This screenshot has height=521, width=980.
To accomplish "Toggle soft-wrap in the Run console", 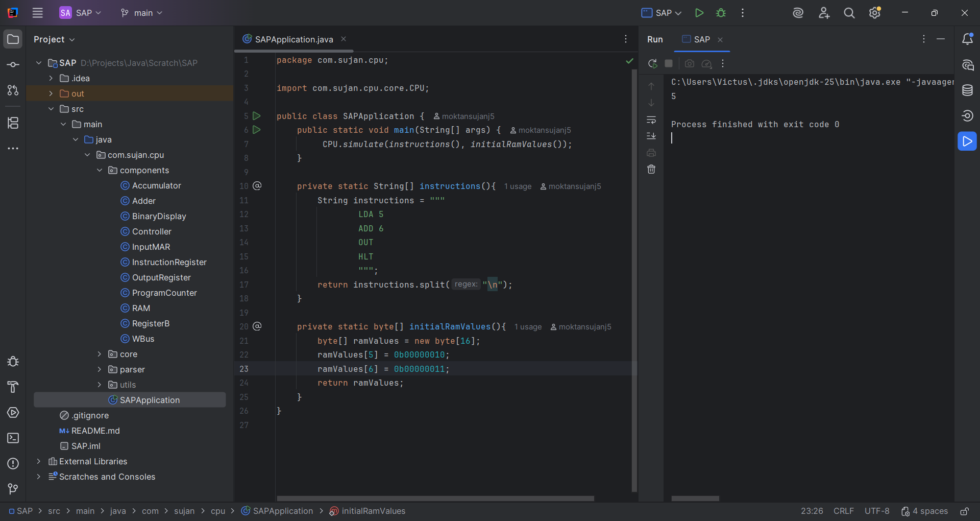I will point(651,120).
